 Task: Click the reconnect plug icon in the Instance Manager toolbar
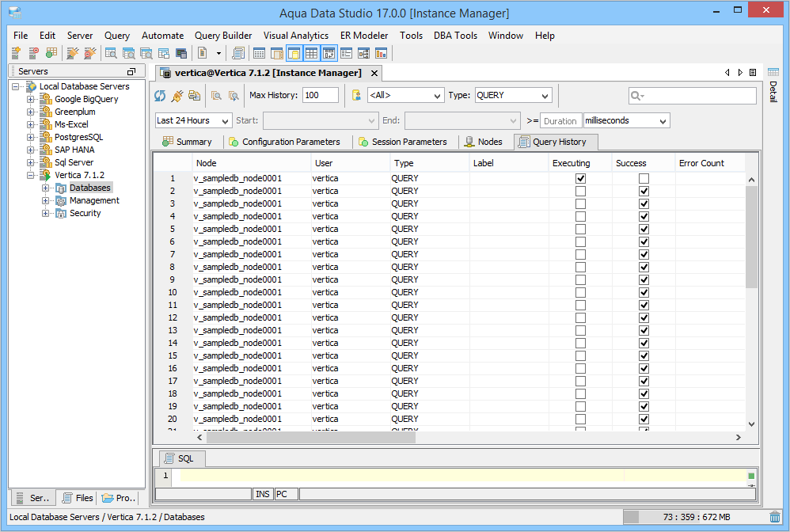click(x=177, y=95)
